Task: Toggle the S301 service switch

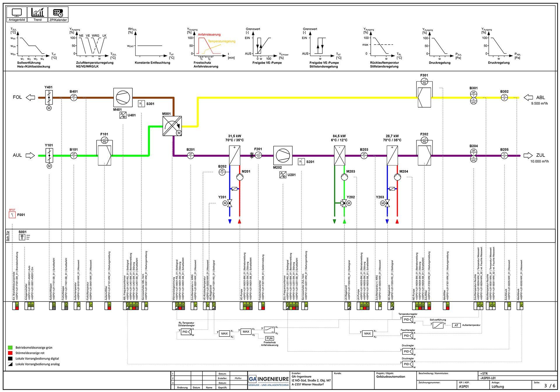Action: (x=141, y=104)
